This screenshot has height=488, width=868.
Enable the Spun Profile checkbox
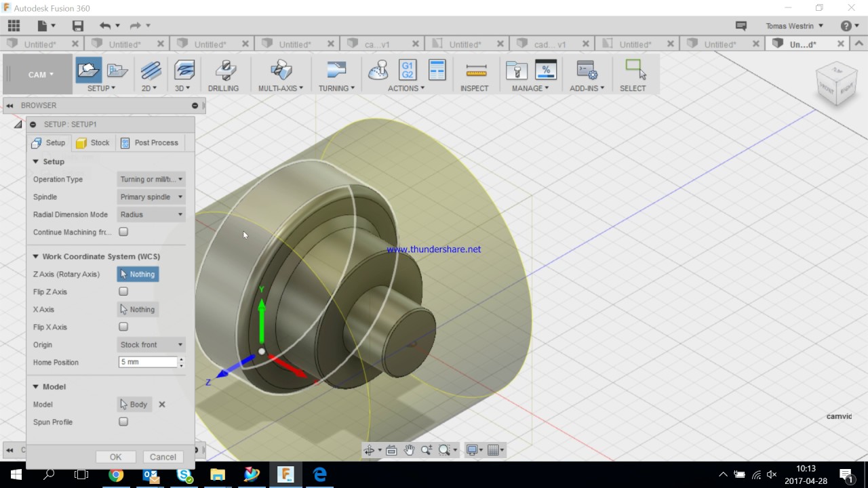(x=123, y=422)
